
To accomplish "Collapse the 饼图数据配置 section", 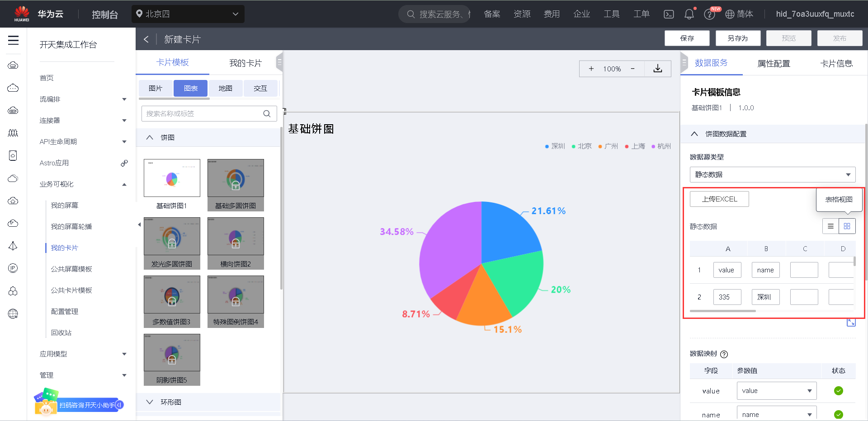I will click(x=694, y=134).
